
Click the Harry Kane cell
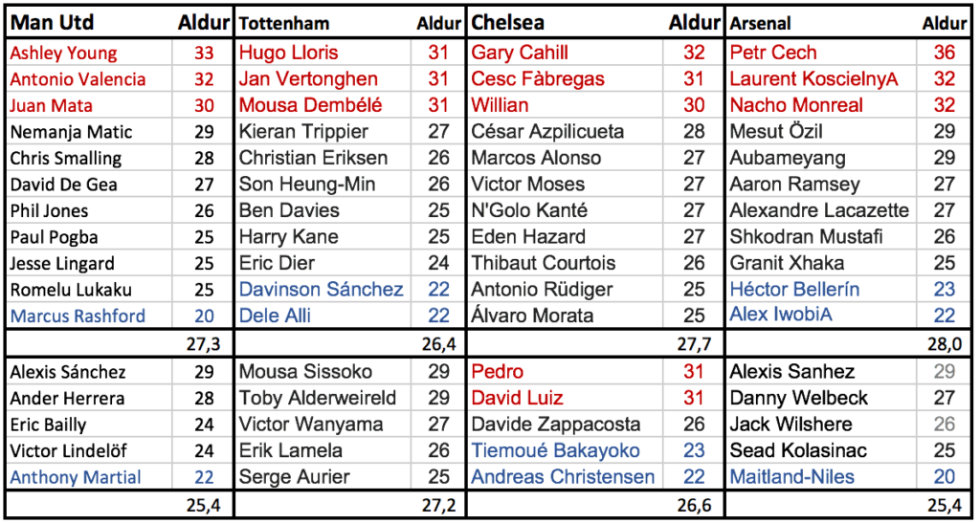pos(323,237)
